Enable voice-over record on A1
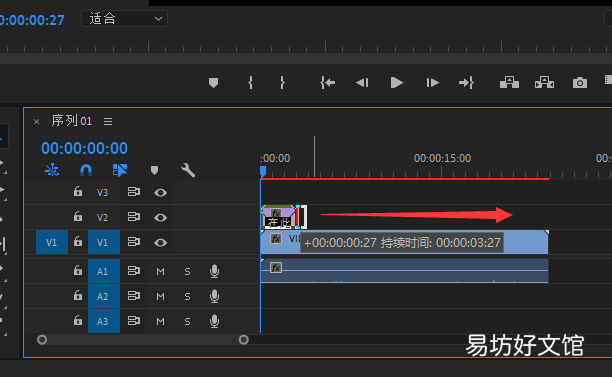The image size is (612, 377). [214, 271]
